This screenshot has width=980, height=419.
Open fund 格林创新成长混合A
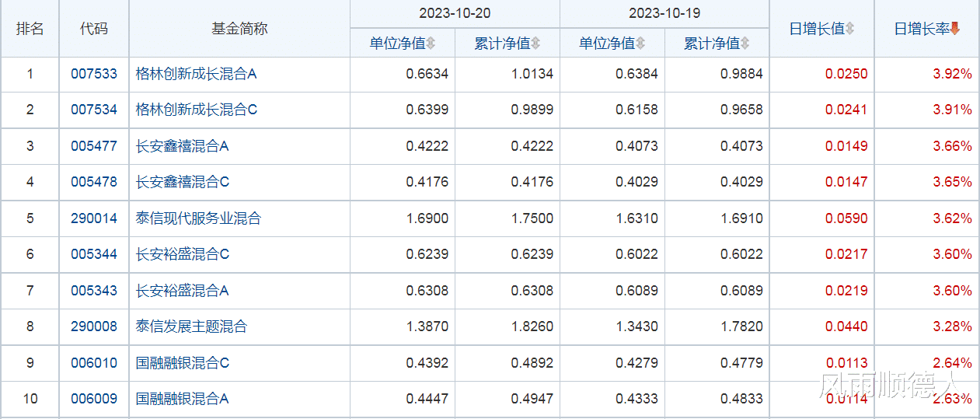(196, 74)
